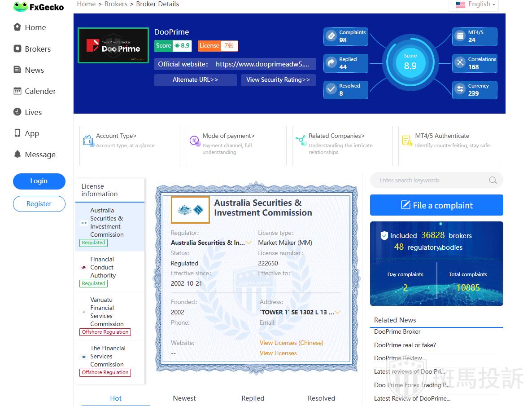532x406 pixels.
Task: Click the Mode of payment icon
Action: (194, 141)
